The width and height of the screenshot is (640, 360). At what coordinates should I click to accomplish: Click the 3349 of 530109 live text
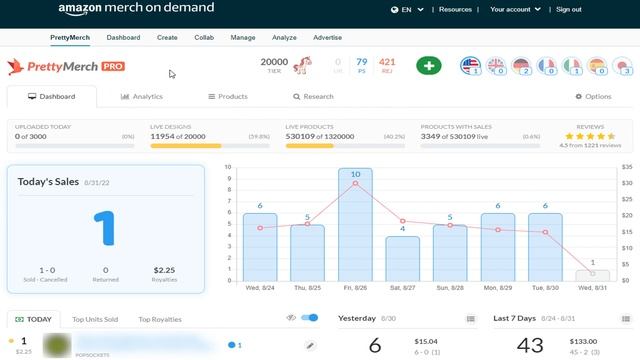(x=454, y=136)
